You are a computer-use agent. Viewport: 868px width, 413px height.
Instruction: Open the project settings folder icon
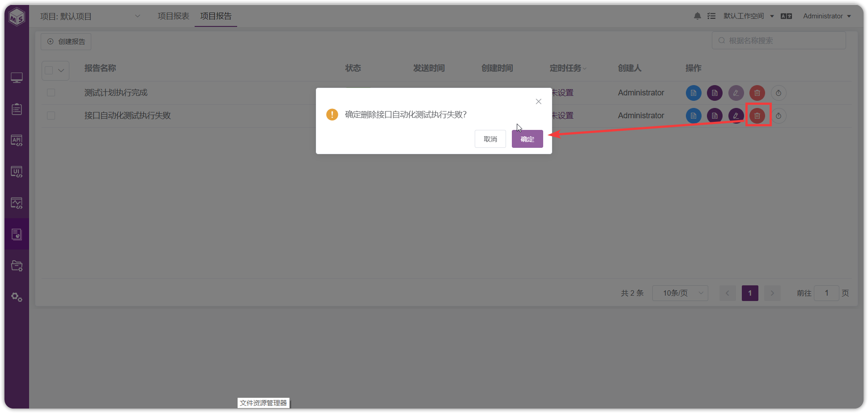coord(17,266)
